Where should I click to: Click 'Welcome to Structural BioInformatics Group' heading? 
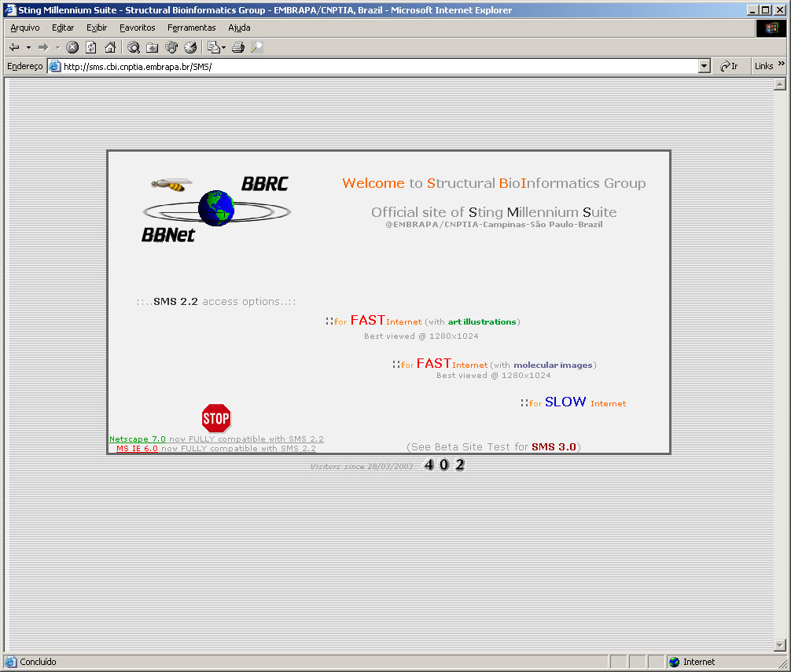[494, 183]
